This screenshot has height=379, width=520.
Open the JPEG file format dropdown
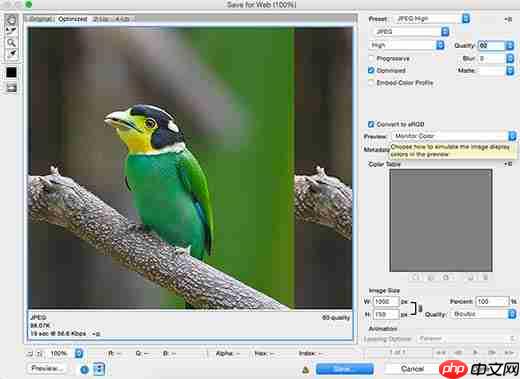coord(411,32)
